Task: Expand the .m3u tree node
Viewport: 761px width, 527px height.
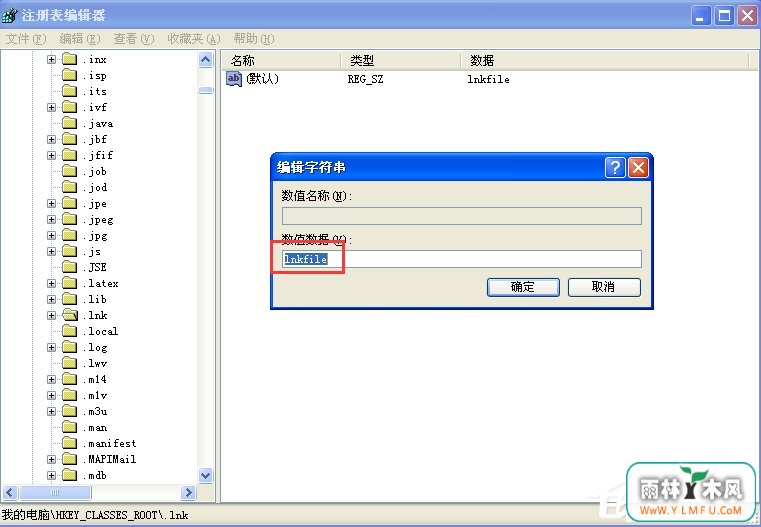Action: click(x=51, y=412)
